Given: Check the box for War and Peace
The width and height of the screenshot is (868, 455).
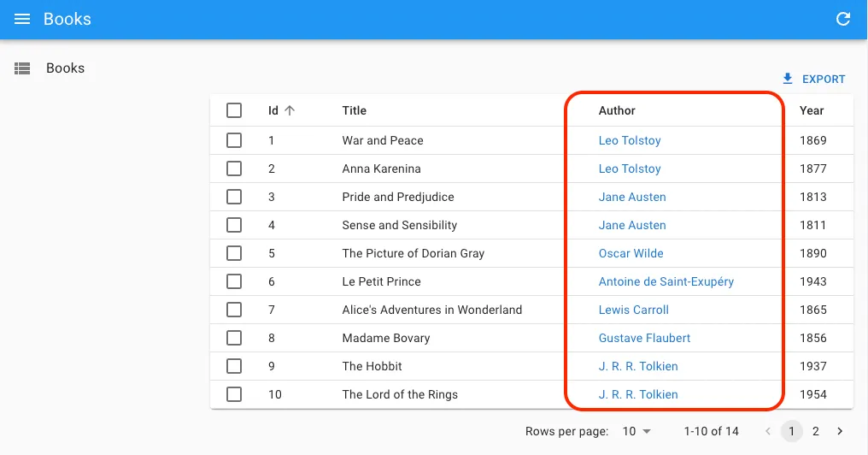Looking at the screenshot, I should pos(234,140).
